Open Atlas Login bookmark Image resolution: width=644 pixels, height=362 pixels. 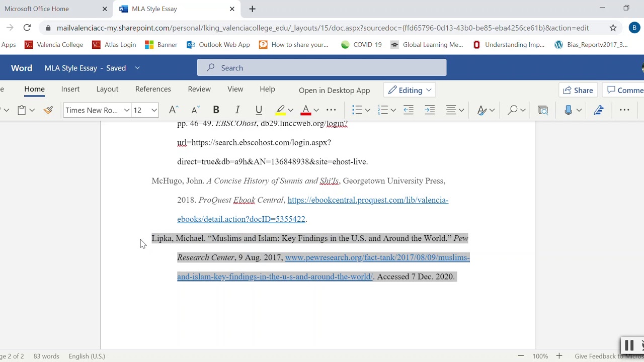(x=114, y=45)
